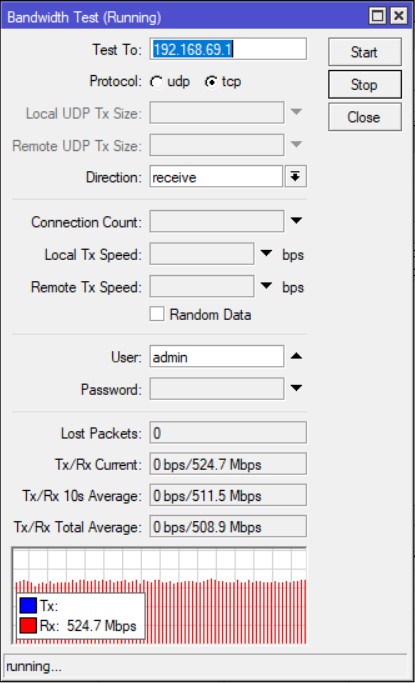Click the Close button
415x683 pixels.
(365, 117)
